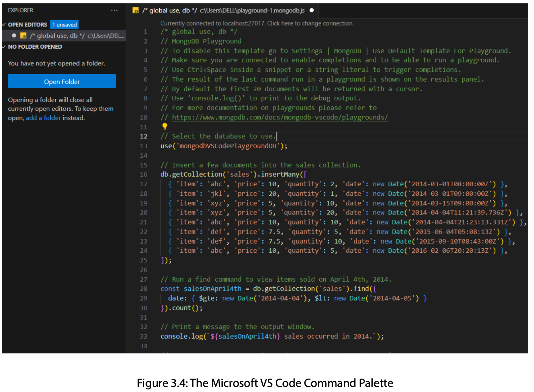Screen dimensions: 534x392
Task: Click the 'Currently connected to localhost:27017' code lens
Action: 257,23
